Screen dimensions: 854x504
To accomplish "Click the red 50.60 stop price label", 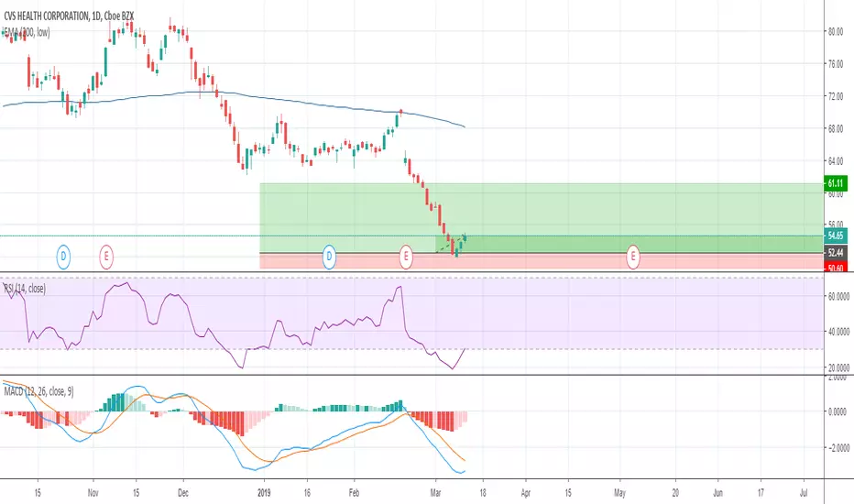I will pos(836,268).
